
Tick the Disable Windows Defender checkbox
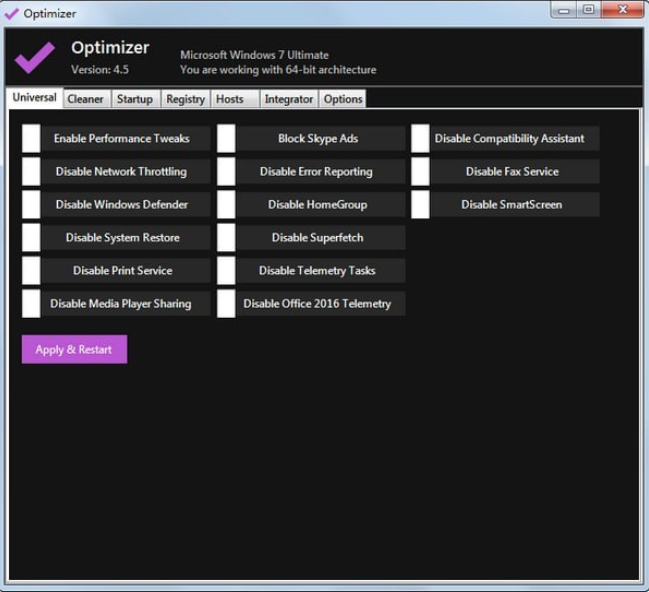pyautogui.click(x=31, y=205)
